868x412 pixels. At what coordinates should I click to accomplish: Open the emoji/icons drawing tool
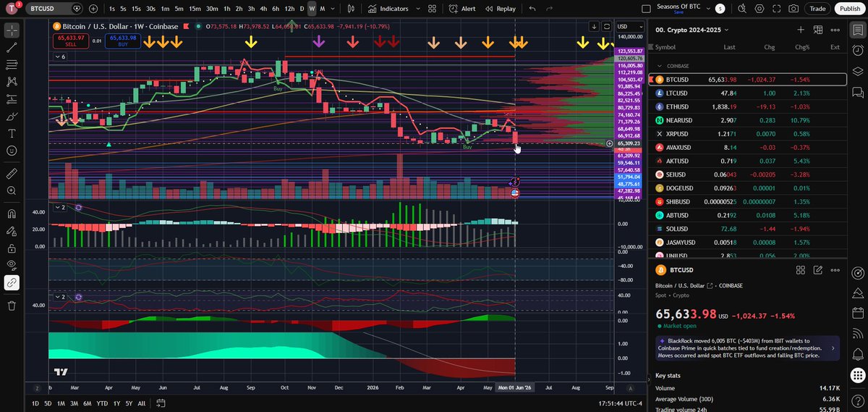click(x=12, y=151)
